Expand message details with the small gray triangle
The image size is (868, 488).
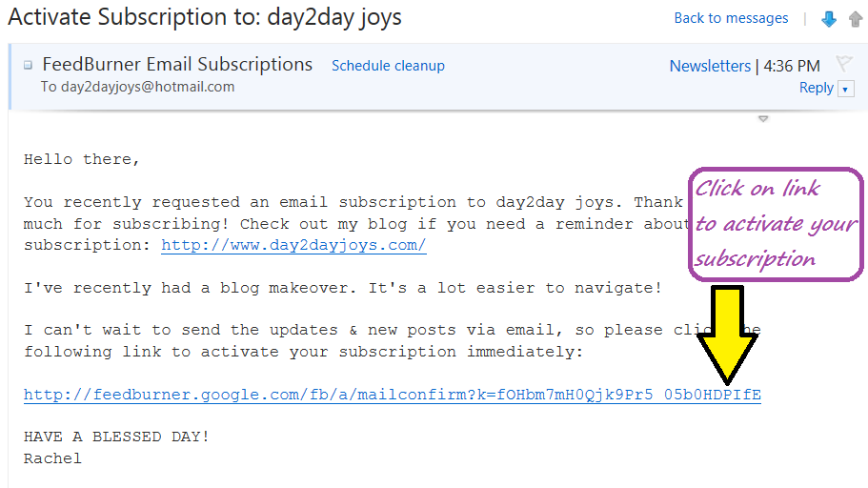tap(762, 119)
